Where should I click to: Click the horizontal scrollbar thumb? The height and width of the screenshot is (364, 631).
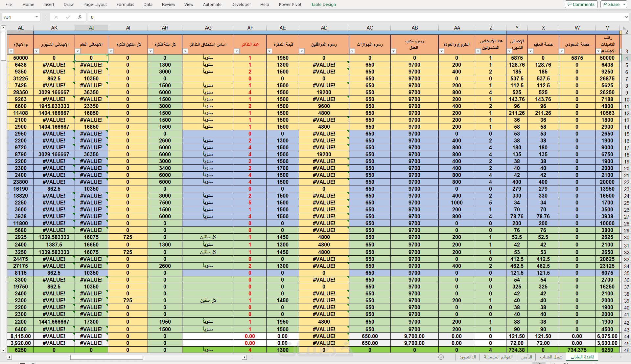click(x=106, y=357)
